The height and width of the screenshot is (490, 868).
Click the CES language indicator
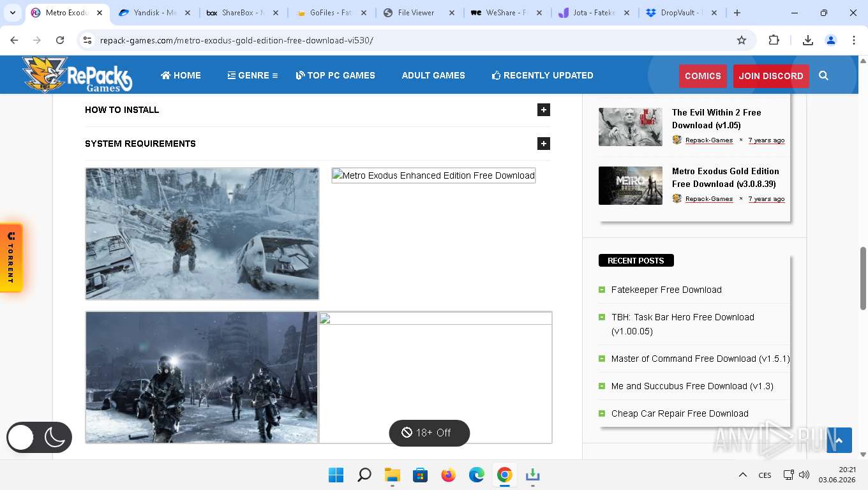(x=765, y=475)
